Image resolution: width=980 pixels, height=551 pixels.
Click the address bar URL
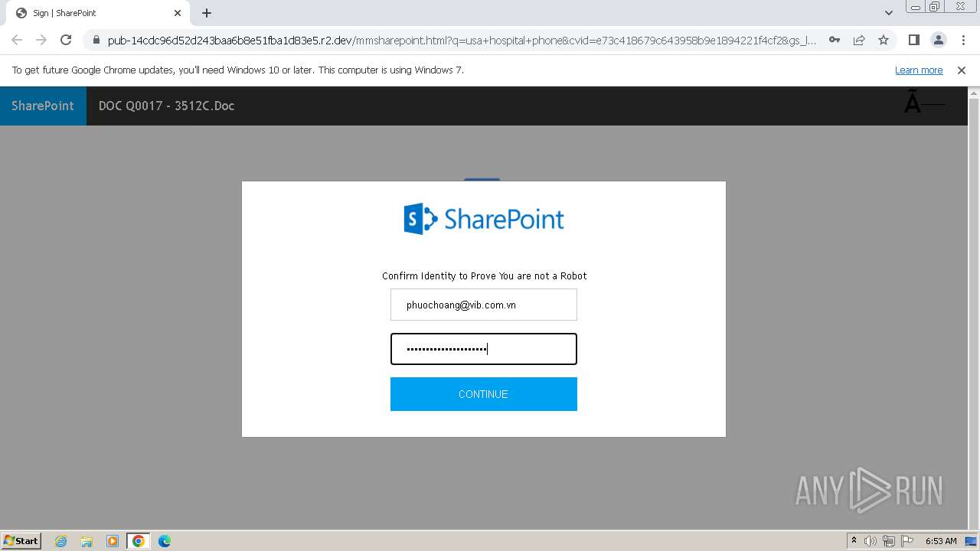pos(462,40)
